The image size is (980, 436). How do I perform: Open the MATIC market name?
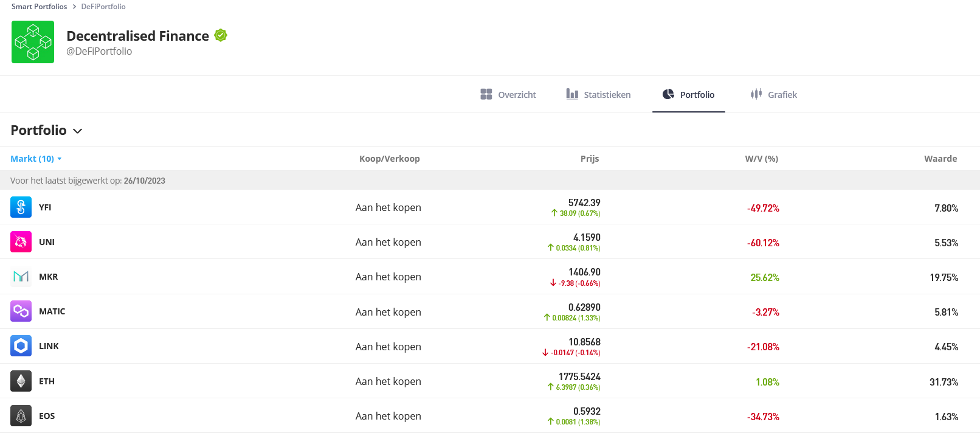point(52,311)
